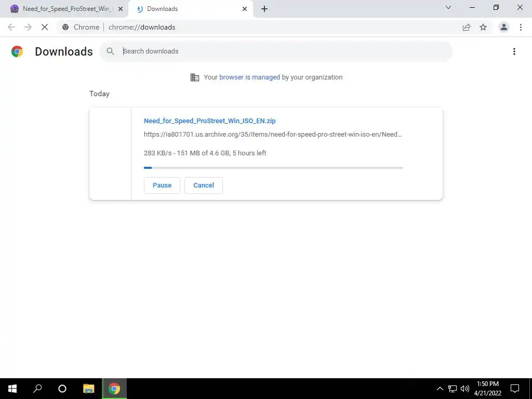Select the Downloads tab
Screen dimensions: 532x399
pyautogui.click(x=190, y=9)
